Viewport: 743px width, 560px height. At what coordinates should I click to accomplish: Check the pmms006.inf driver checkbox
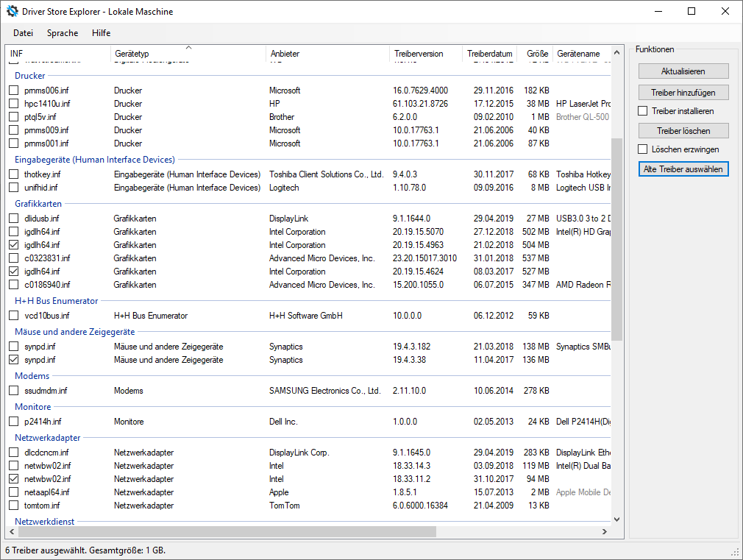click(13, 90)
